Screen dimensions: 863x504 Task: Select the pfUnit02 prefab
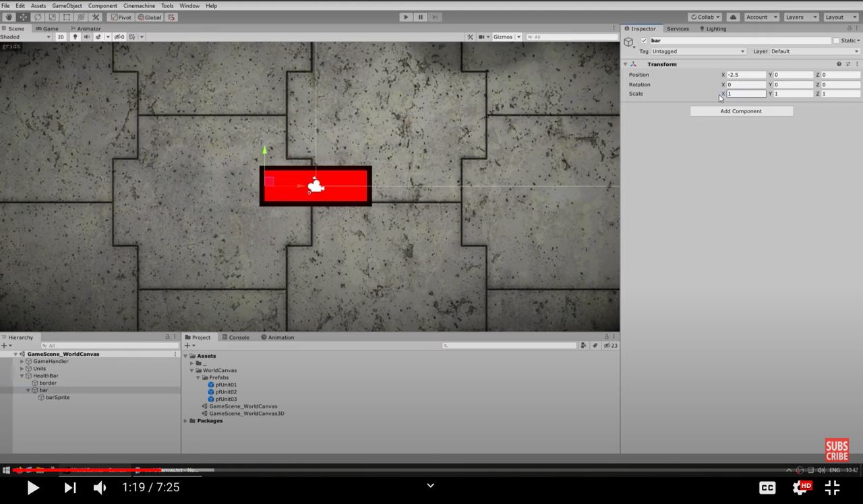(x=226, y=392)
